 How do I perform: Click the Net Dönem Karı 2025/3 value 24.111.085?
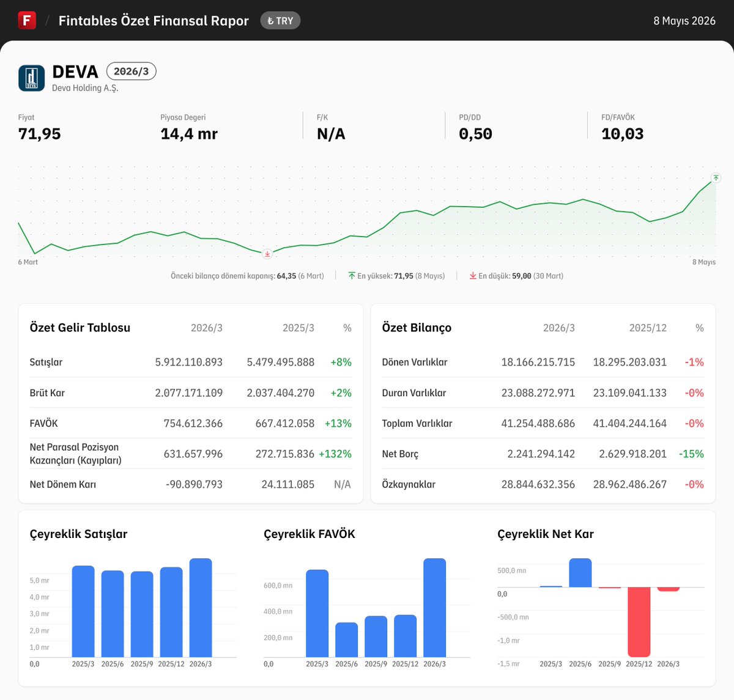tap(288, 484)
